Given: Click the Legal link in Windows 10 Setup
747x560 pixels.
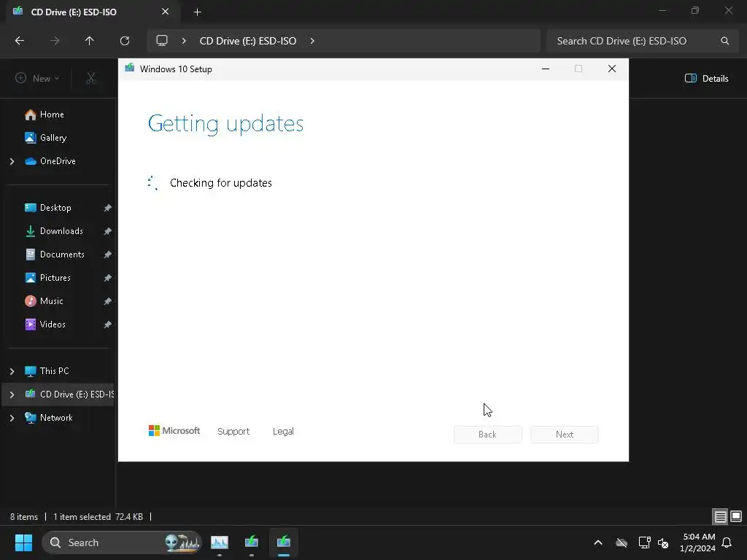Looking at the screenshot, I should click(283, 432).
